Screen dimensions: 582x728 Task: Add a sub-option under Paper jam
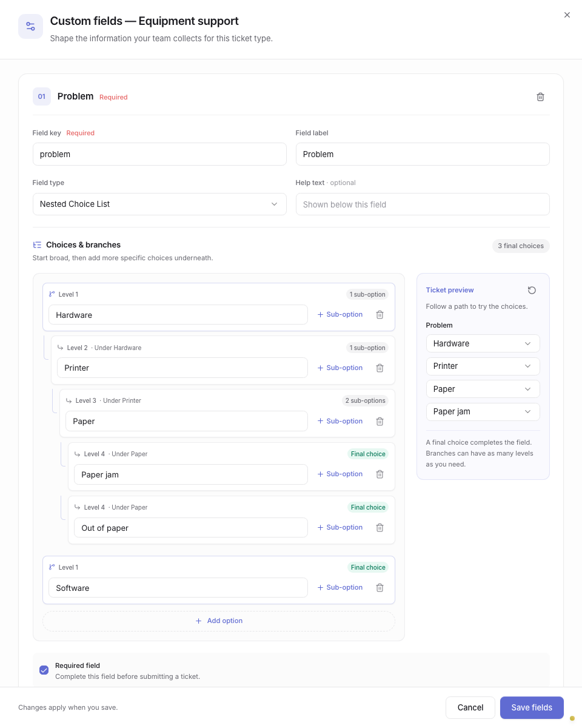coord(340,474)
